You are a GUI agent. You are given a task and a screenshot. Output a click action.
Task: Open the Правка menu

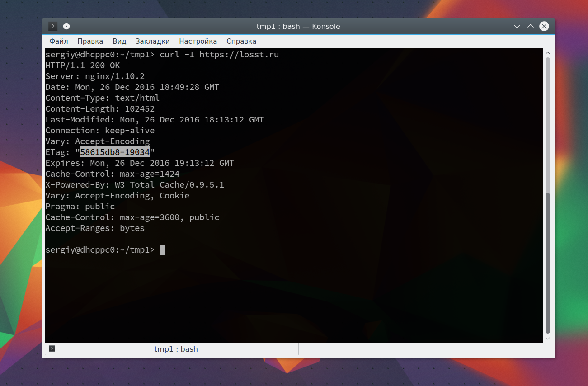(90, 41)
